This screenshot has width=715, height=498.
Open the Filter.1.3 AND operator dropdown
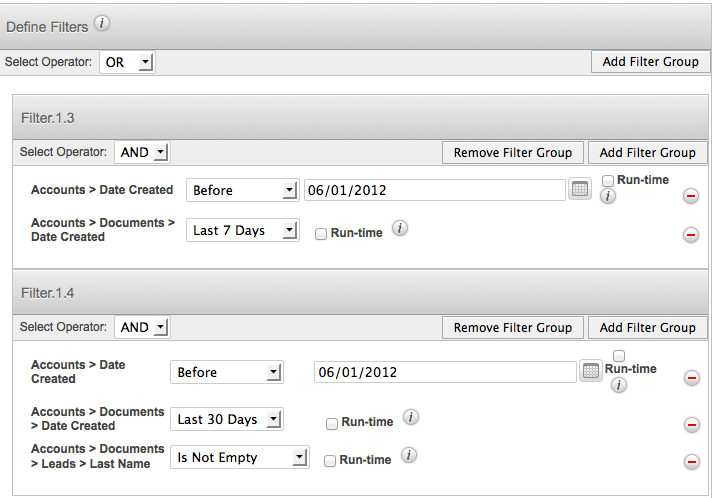[x=142, y=152]
